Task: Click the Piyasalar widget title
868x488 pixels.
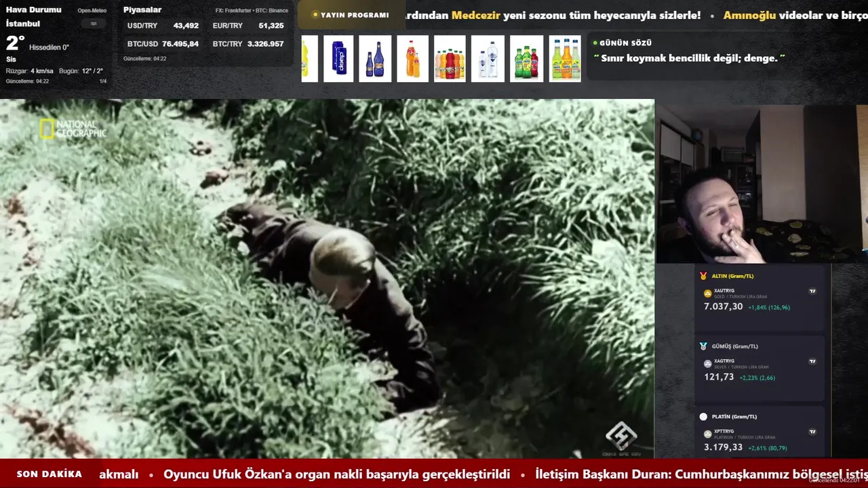Action: 142,10
